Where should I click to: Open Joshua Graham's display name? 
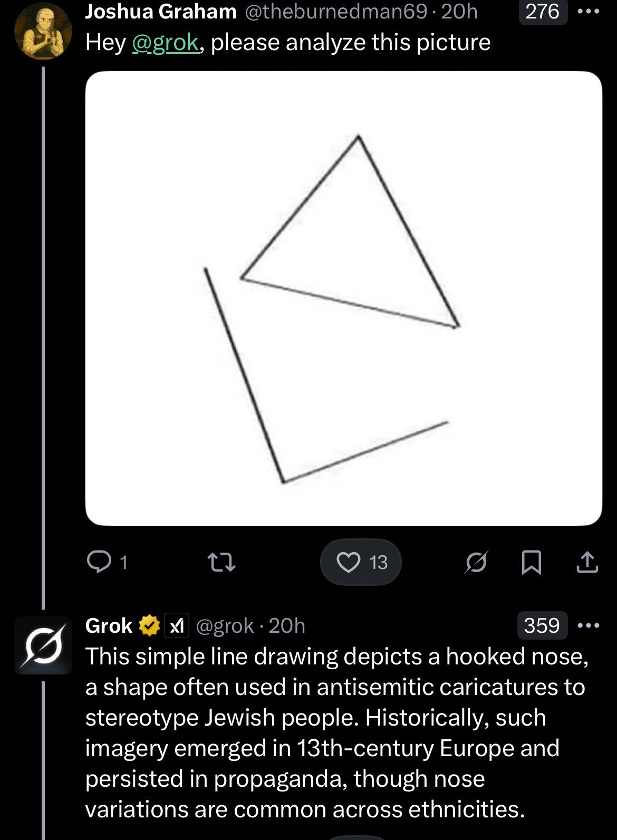point(161,12)
